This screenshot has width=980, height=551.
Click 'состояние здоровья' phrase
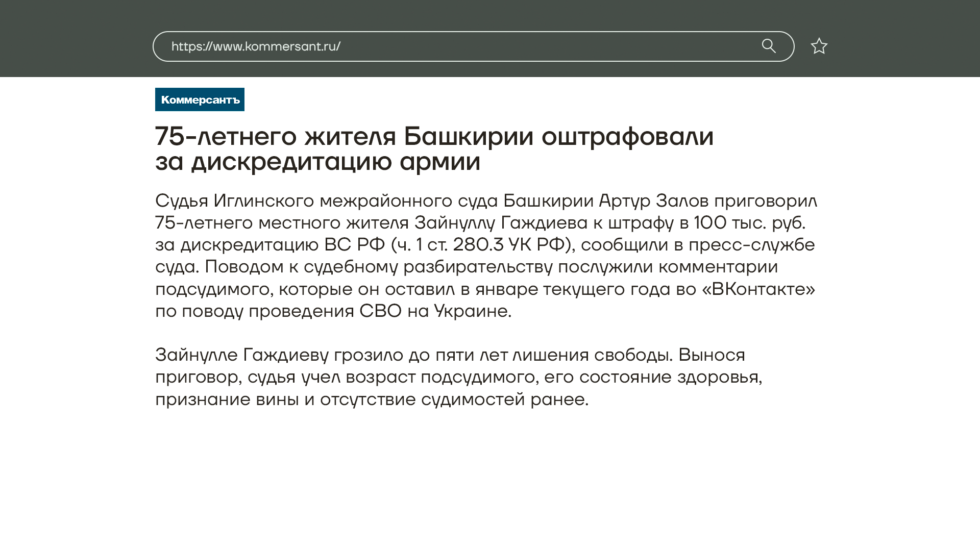point(670,377)
